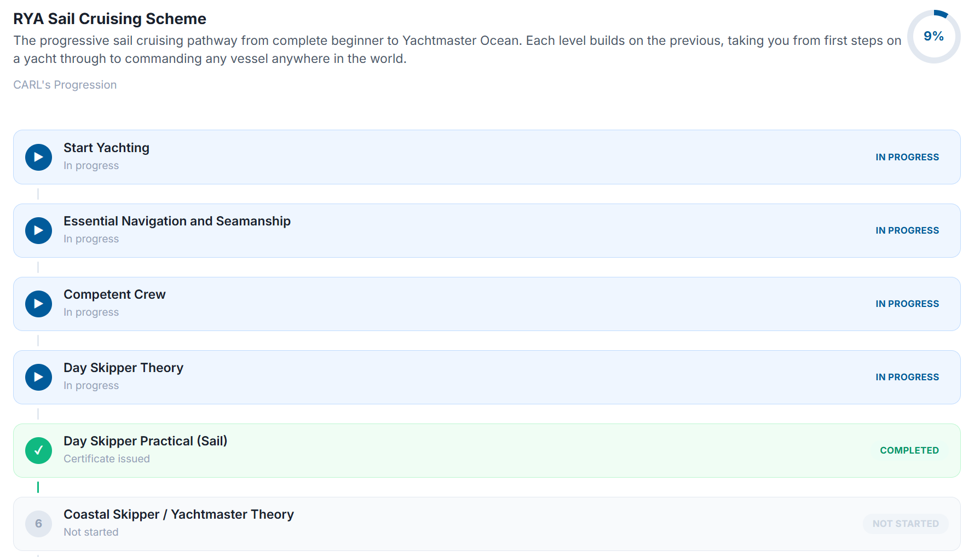Open the Start Yachting level title
The width and height of the screenshot is (980, 557).
point(106,148)
